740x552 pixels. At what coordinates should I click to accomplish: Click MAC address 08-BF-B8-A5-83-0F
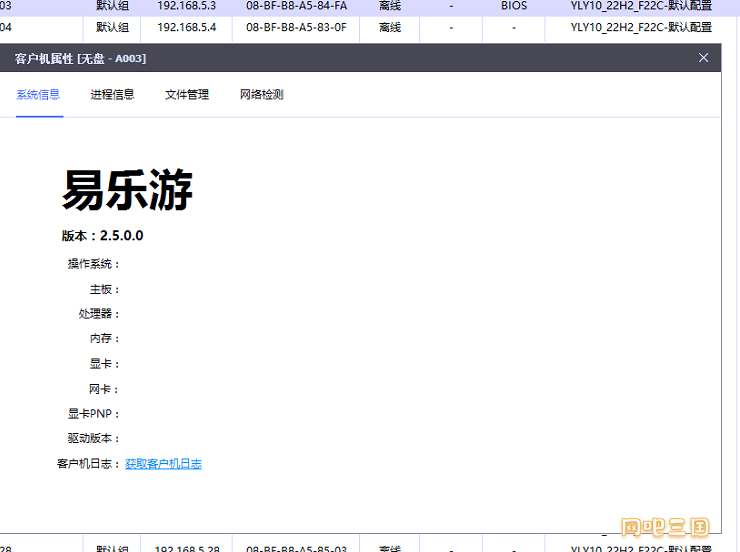pos(296,27)
